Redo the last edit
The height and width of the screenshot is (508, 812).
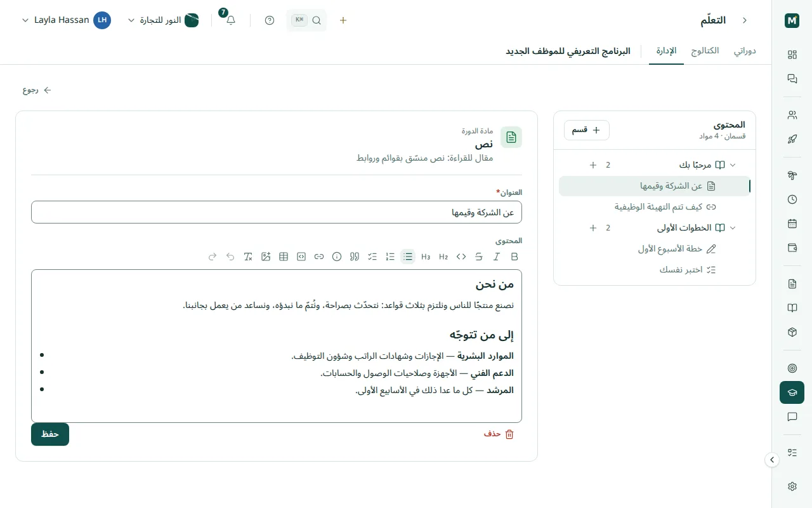(213, 257)
